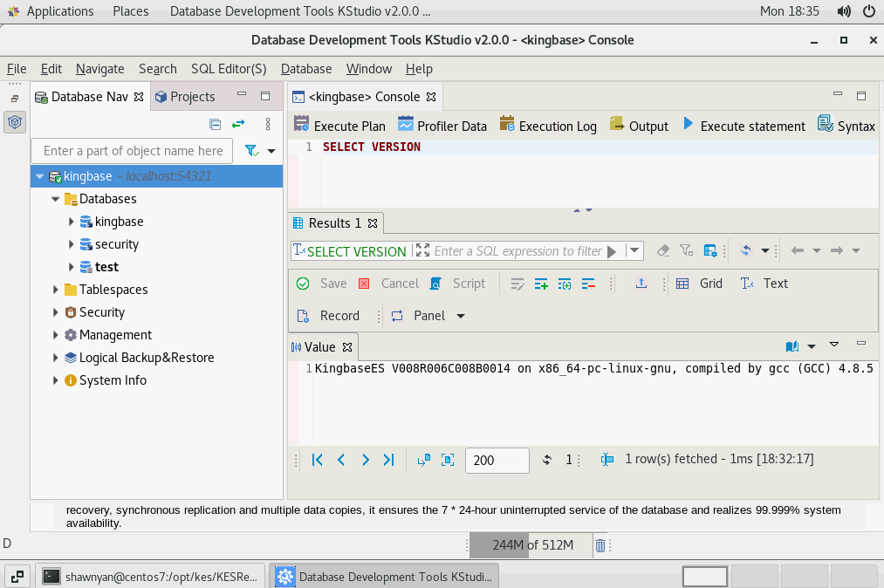Open the Panel dropdown arrow
Viewport: 884px width, 588px height.
coord(461,316)
